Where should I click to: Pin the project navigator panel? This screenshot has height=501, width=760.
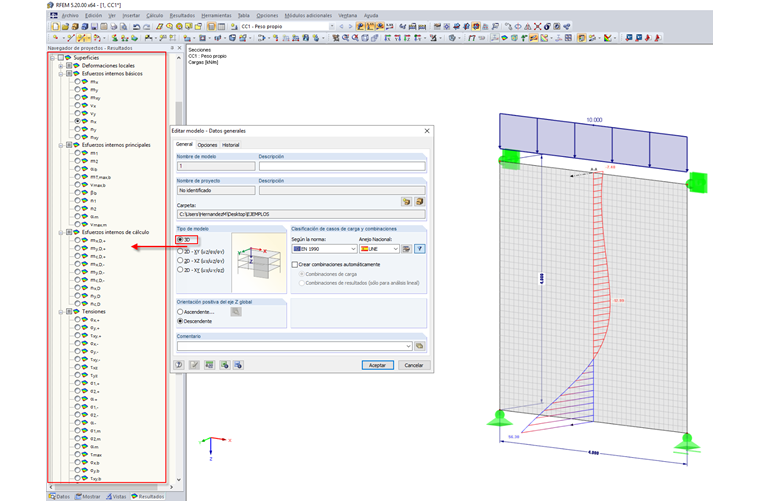tap(172, 48)
